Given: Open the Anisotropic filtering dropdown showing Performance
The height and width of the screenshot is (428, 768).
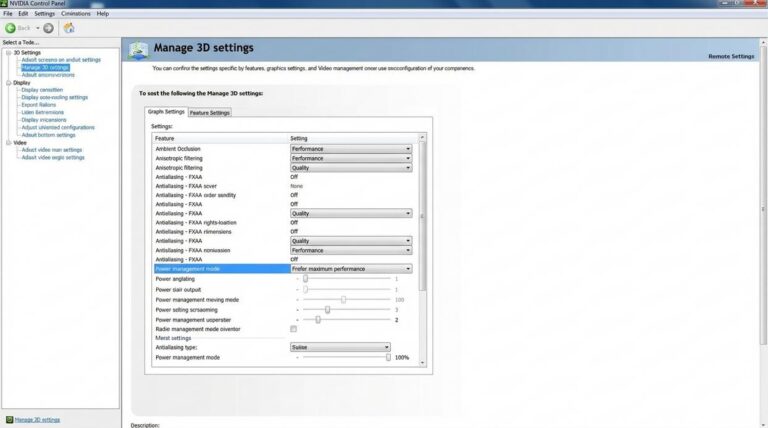Looking at the screenshot, I should (351, 158).
